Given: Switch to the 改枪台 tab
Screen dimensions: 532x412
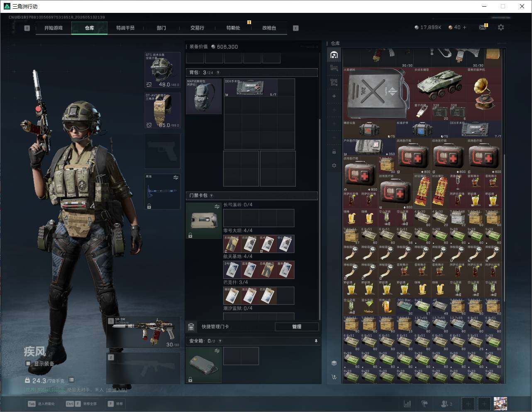Looking at the screenshot, I should tap(269, 28).
